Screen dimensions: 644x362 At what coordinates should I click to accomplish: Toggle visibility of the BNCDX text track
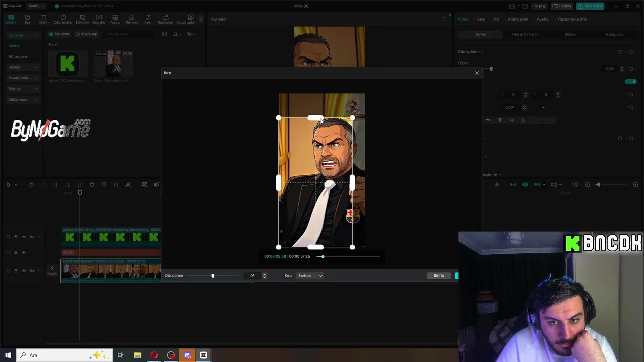[24, 252]
